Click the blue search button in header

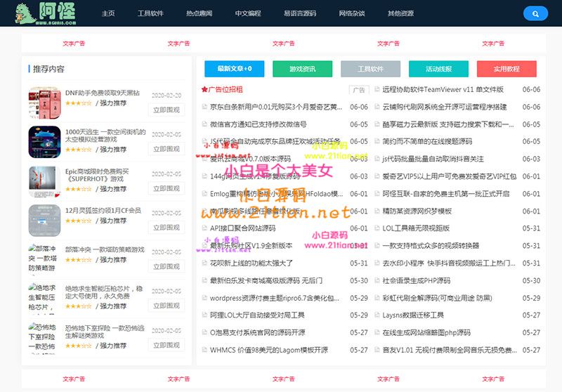pyautogui.click(x=535, y=13)
